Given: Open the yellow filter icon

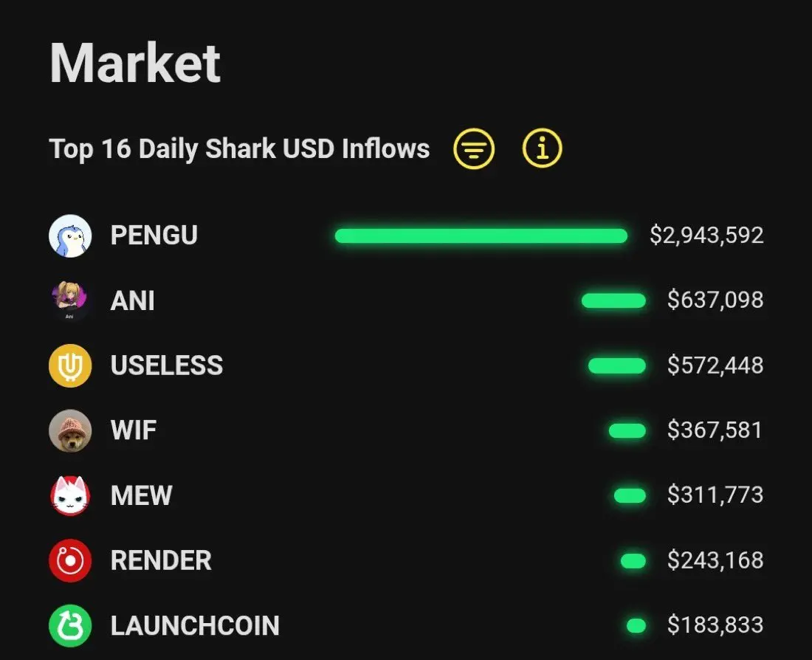Looking at the screenshot, I should point(474,148).
